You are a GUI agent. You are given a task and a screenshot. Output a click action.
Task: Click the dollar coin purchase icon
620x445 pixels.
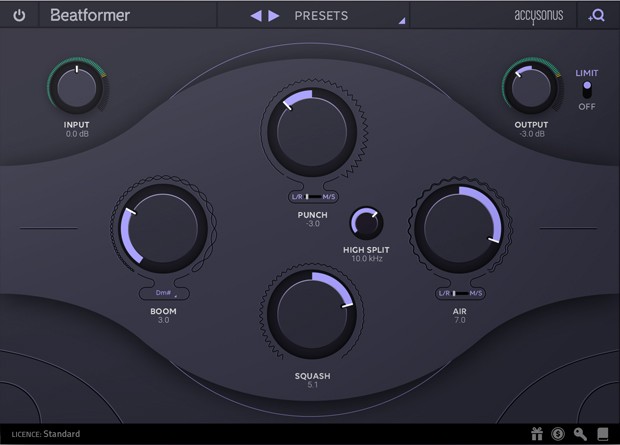[x=558, y=434]
